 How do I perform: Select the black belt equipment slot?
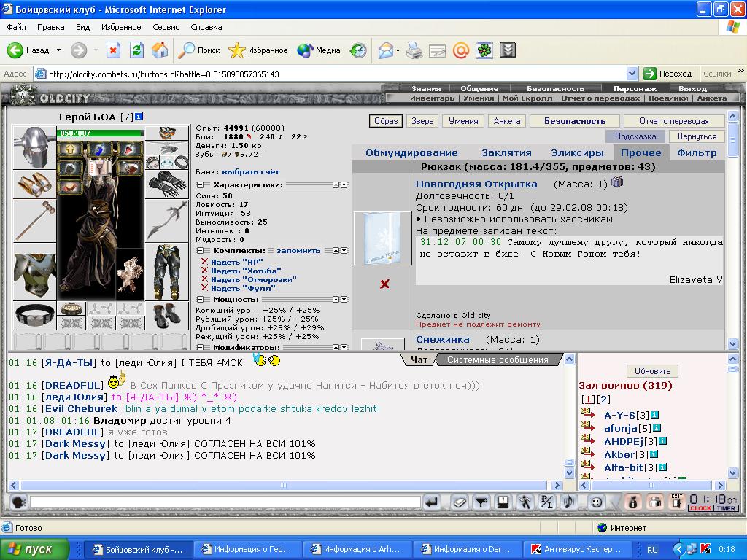(34, 315)
